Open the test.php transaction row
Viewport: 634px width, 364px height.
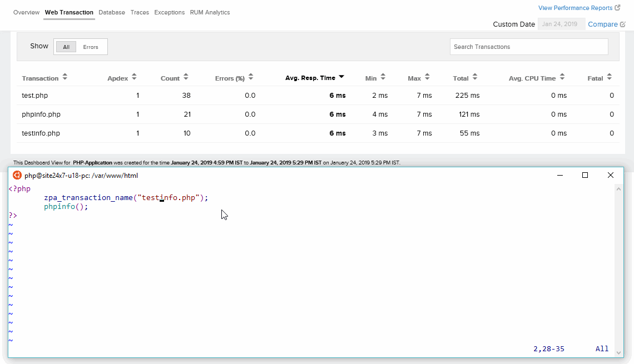(35, 96)
